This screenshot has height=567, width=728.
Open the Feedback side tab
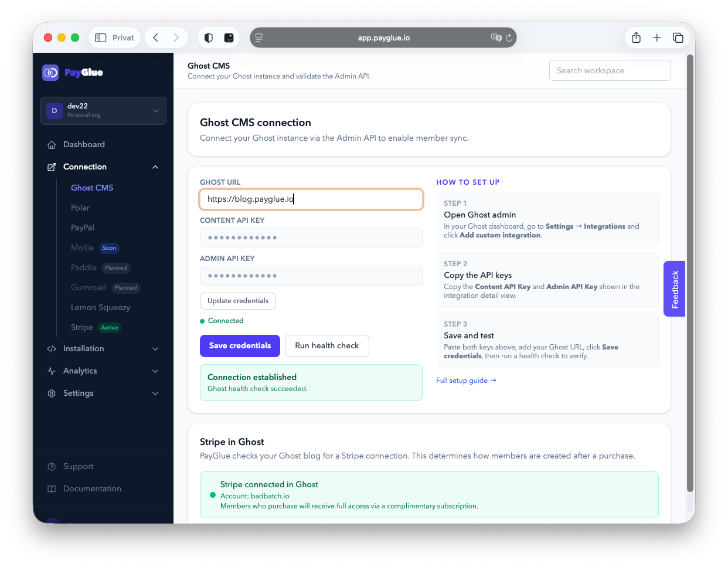tap(675, 289)
